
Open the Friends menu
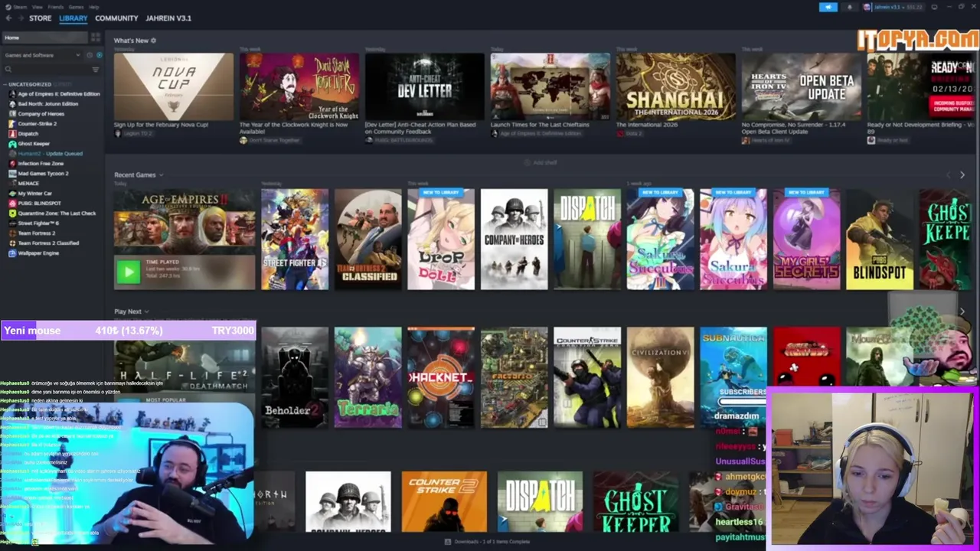(x=56, y=7)
